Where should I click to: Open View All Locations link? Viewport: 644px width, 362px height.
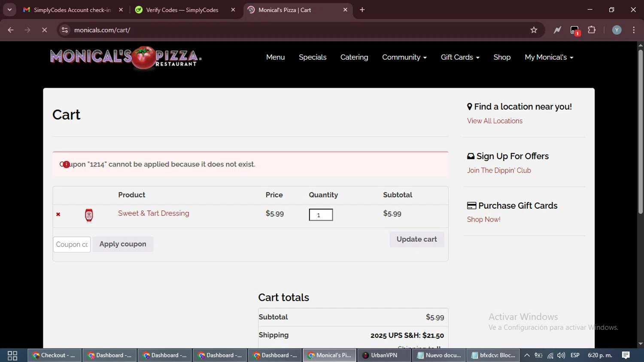click(x=495, y=121)
